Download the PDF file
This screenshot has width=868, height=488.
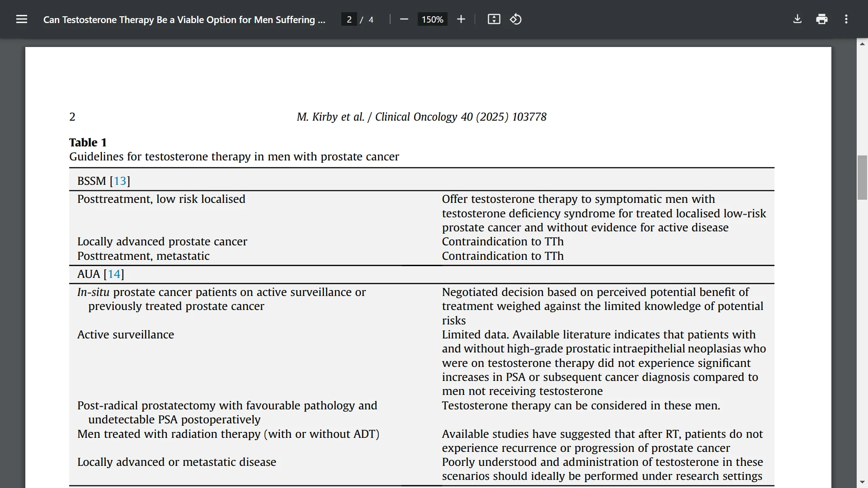[x=797, y=19]
